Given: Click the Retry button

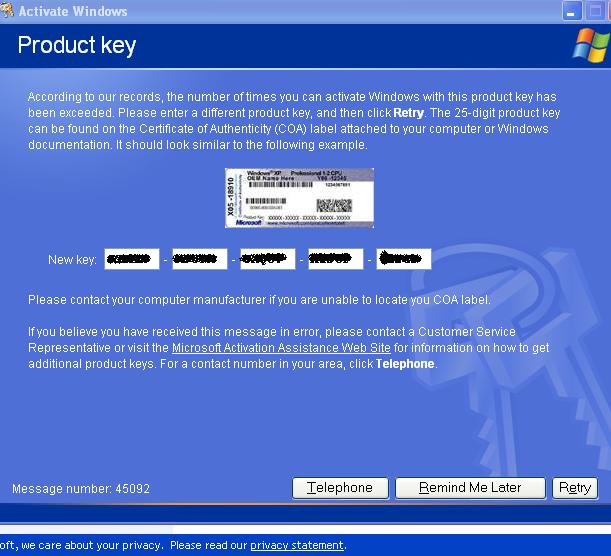Looking at the screenshot, I should 575,488.
